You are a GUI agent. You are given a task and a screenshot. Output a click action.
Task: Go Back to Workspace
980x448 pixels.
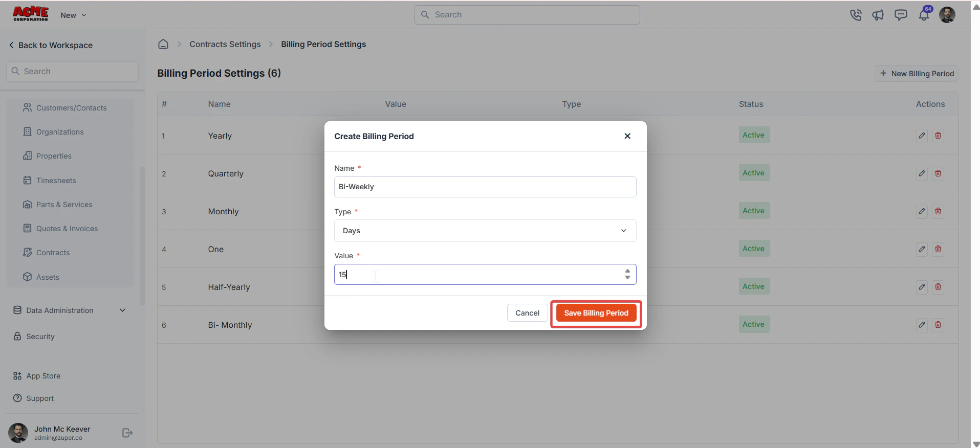click(51, 45)
